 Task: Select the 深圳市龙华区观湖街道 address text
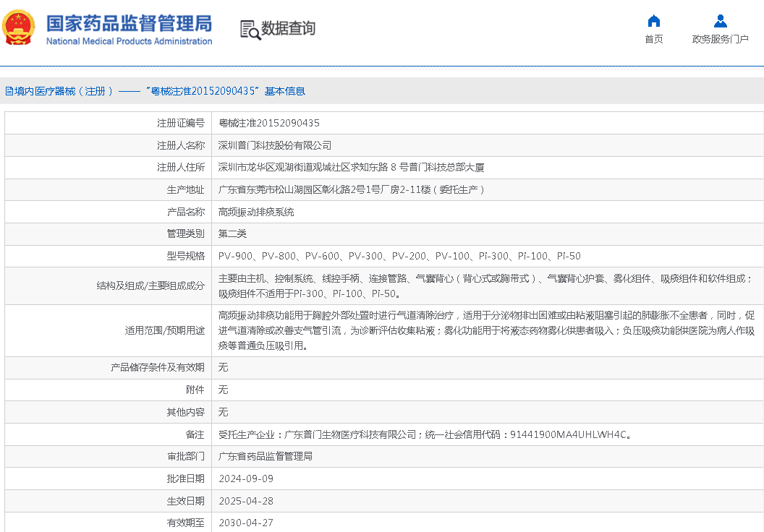click(x=352, y=168)
